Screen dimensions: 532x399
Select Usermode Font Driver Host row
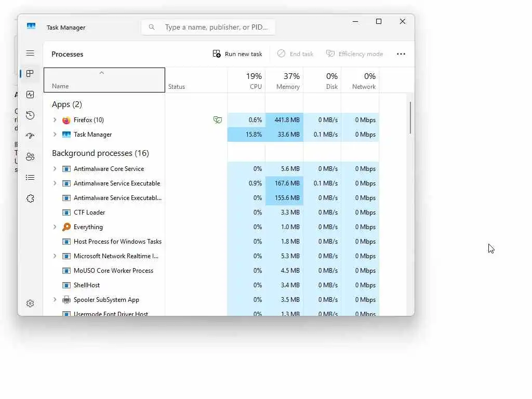point(211,313)
